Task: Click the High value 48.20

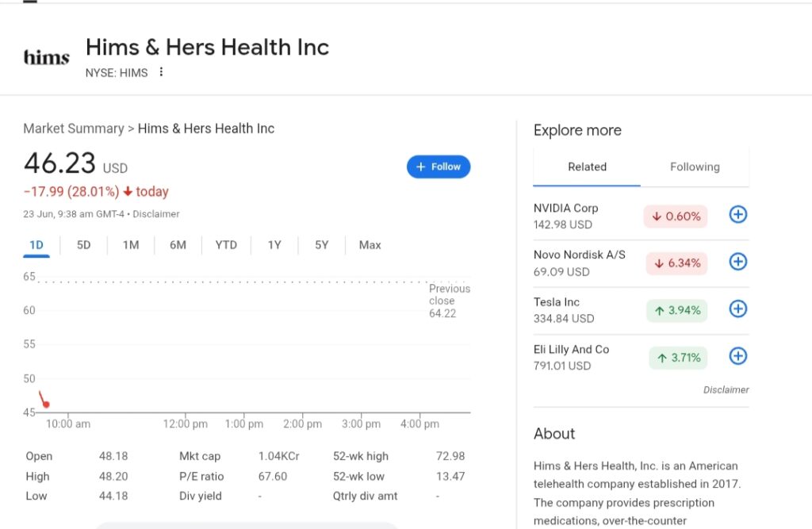Action: 113,476
